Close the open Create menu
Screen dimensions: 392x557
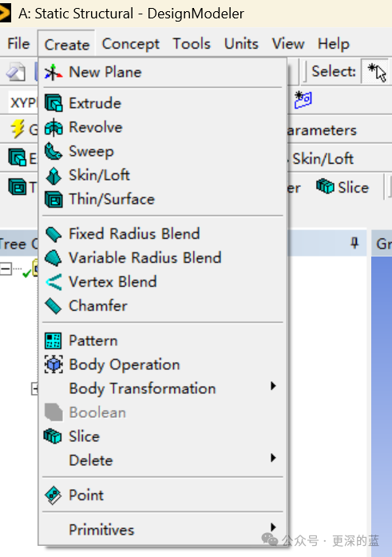(x=67, y=44)
